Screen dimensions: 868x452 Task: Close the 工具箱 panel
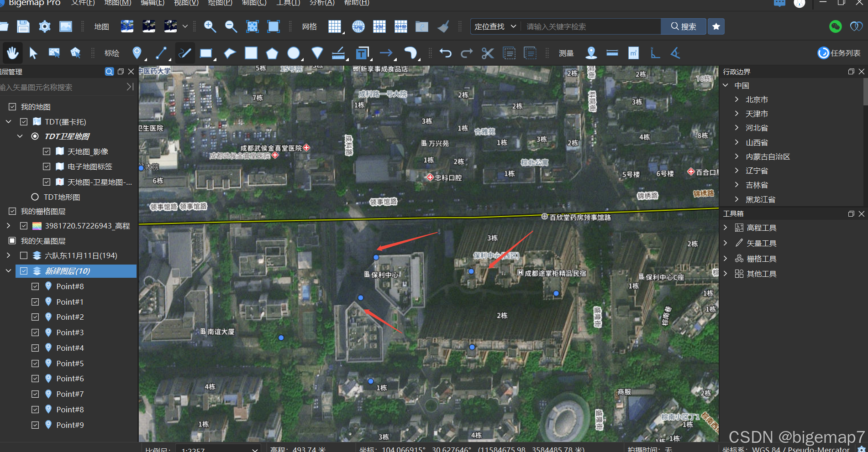click(x=861, y=213)
